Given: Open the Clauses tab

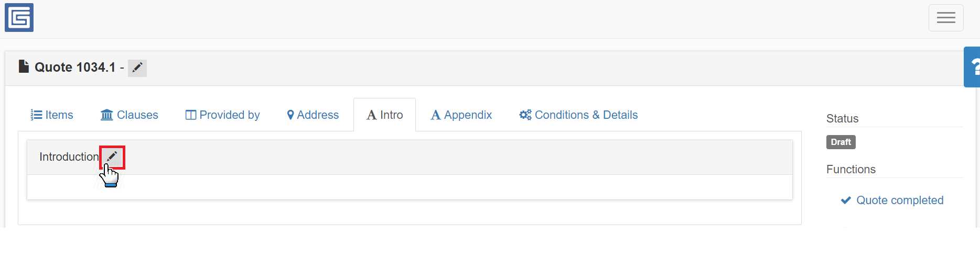Looking at the screenshot, I should coord(130,115).
